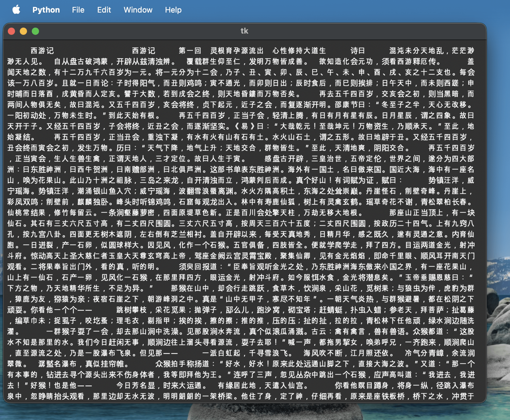Click the phrase '原来是座铁板桥'

coord(377,397)
